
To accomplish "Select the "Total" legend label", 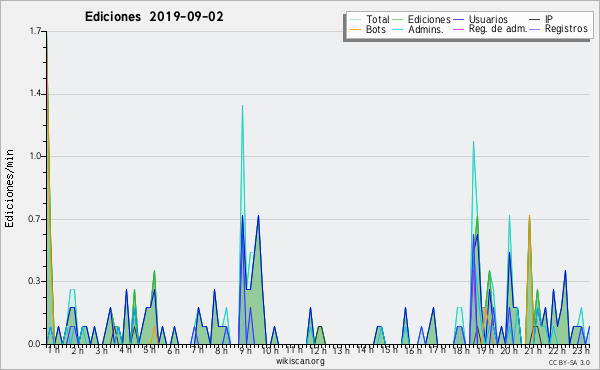I will coord(377,19).
